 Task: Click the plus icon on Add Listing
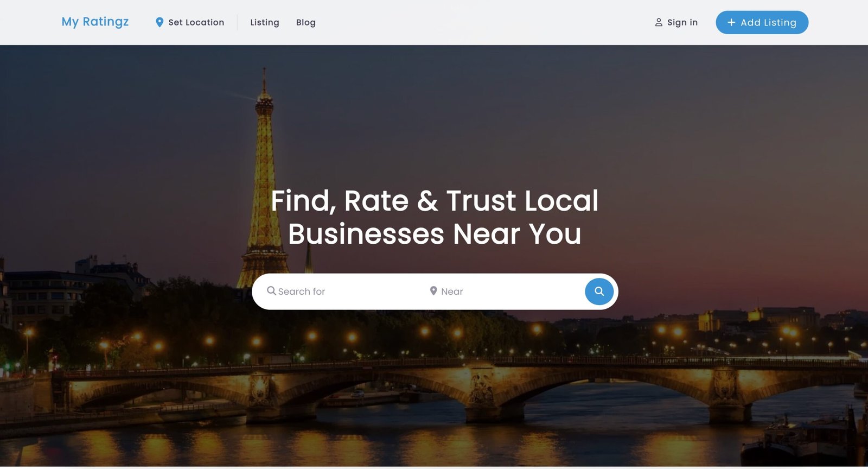(731, 22)
